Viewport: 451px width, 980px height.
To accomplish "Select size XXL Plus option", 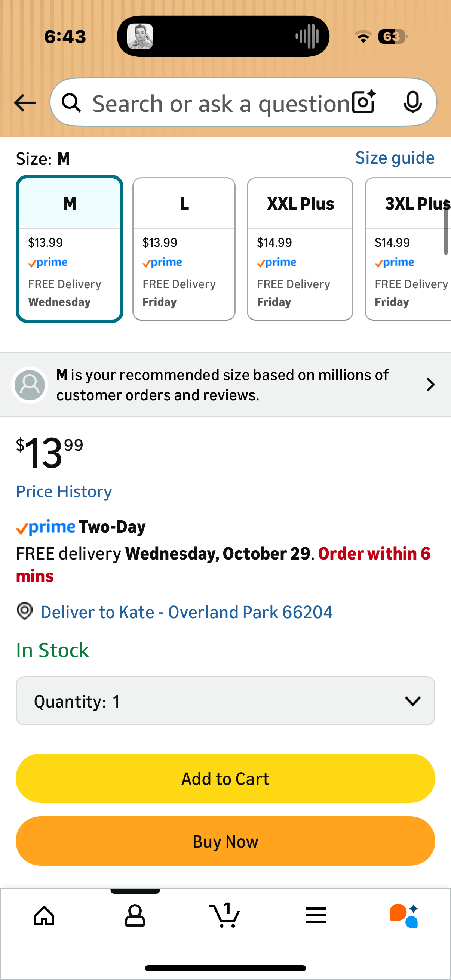I will 300,249.
